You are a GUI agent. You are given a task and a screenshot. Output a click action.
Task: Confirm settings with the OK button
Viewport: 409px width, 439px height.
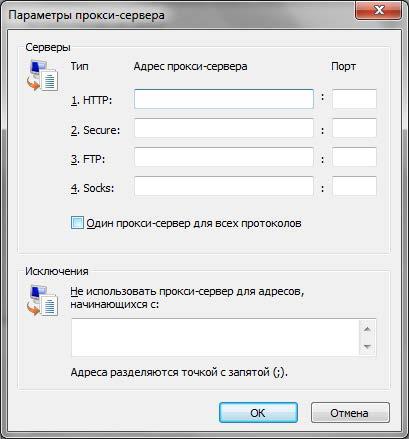[x=258, y=413]
